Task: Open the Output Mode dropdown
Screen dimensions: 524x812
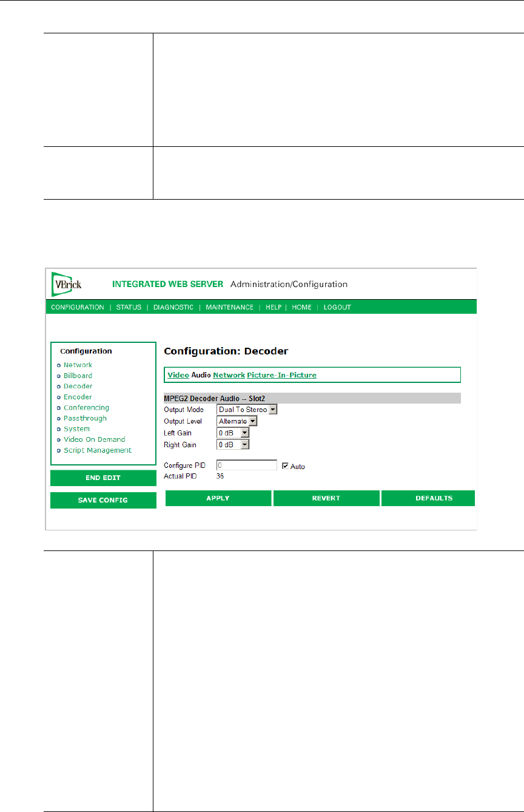Action: (247, 410)
